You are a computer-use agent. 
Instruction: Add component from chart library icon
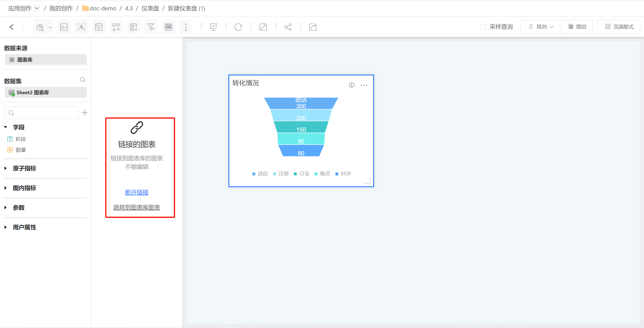click(116, 27)
